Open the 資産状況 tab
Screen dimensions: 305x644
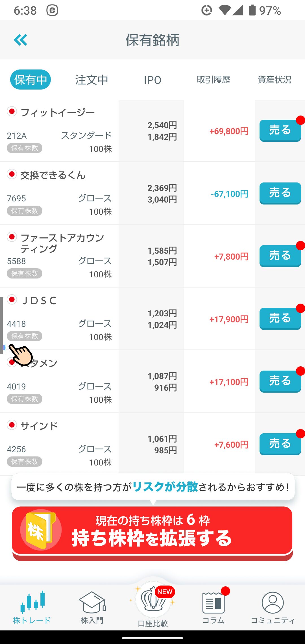coord(274,80)
